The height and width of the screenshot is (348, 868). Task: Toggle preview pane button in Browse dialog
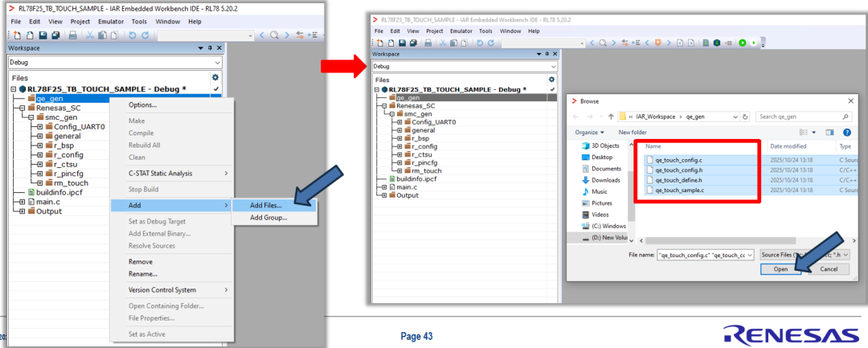point(829,132)
